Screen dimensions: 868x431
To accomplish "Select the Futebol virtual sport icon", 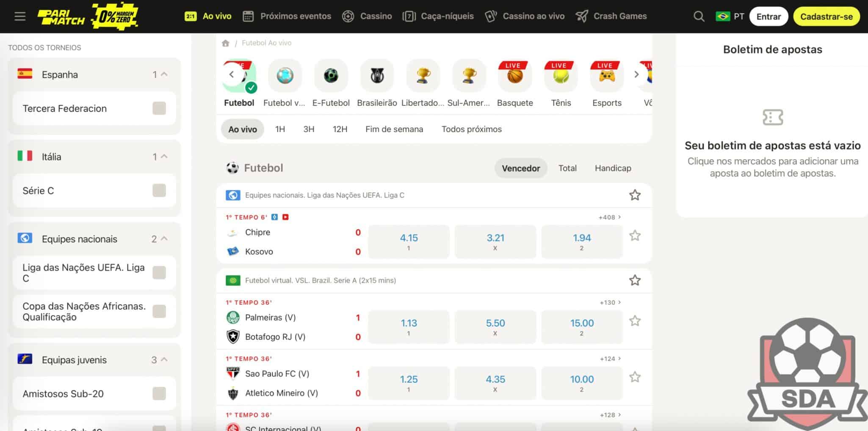I will [x=285, y=76].
